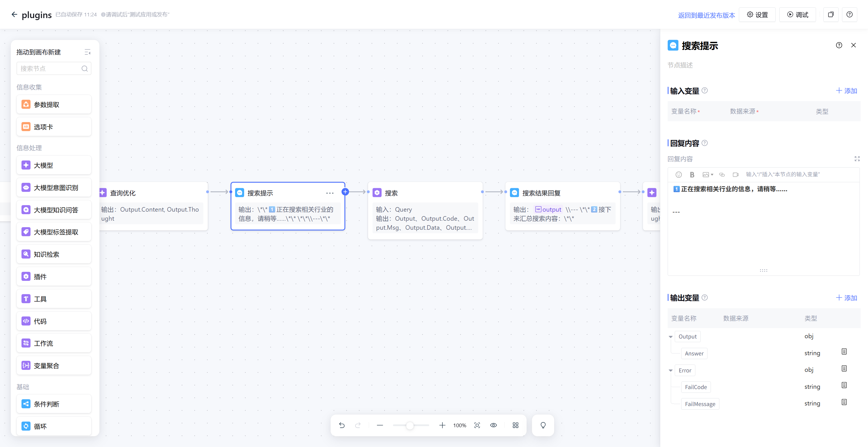Screen dimensions: 868x447
Task: Open the 搜索提示 node more-options menu
Action: point(329,193)
